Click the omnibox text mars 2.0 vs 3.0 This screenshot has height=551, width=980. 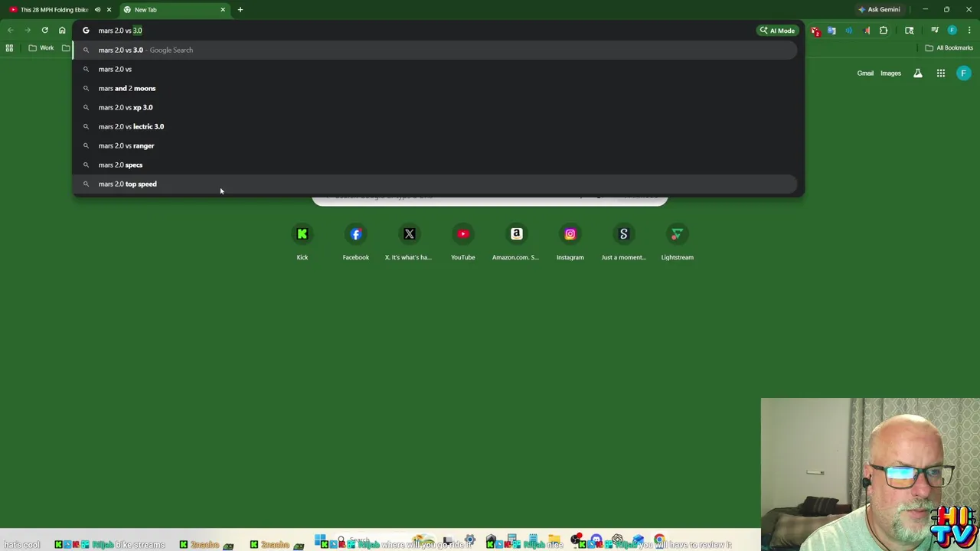tap(120, 31)
